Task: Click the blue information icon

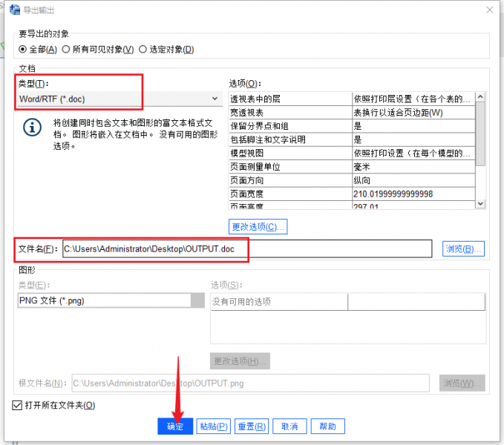Action: tap(32, 128)
